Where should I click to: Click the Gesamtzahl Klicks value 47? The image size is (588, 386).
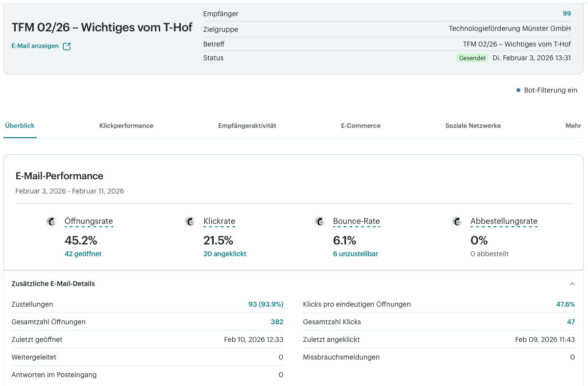point(571,322)
